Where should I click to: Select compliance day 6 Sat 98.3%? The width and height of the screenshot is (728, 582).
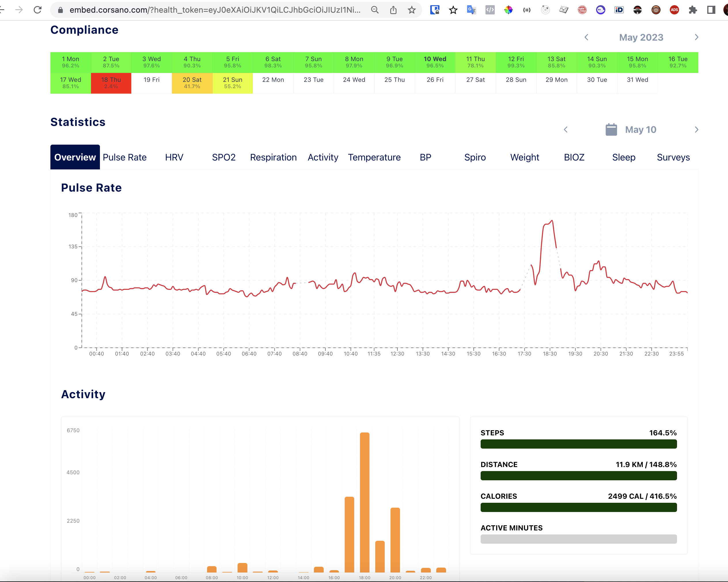pos(273,62)
